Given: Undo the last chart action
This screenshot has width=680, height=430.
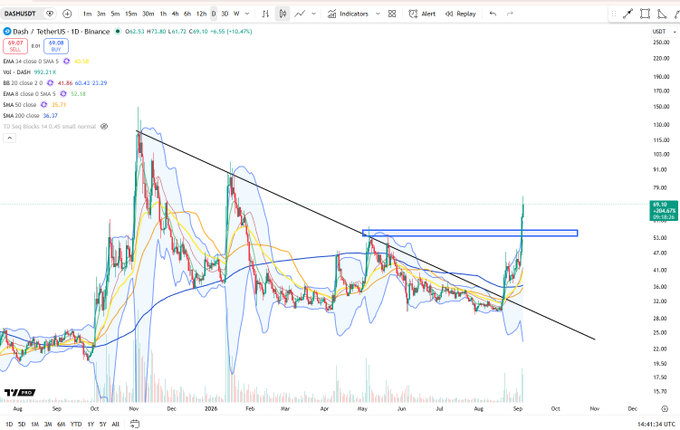Looking at the screenshot, I should pos(493,14).
